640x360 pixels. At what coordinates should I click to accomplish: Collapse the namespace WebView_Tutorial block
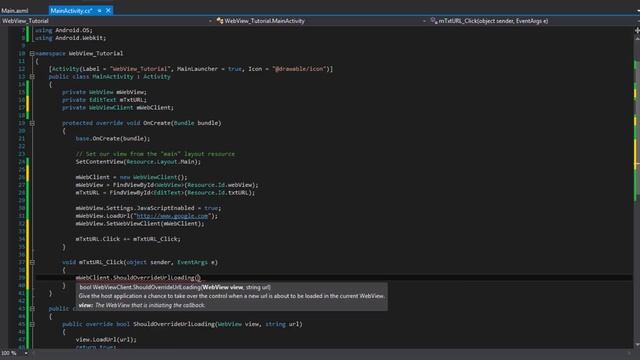[x=32, y=53]
